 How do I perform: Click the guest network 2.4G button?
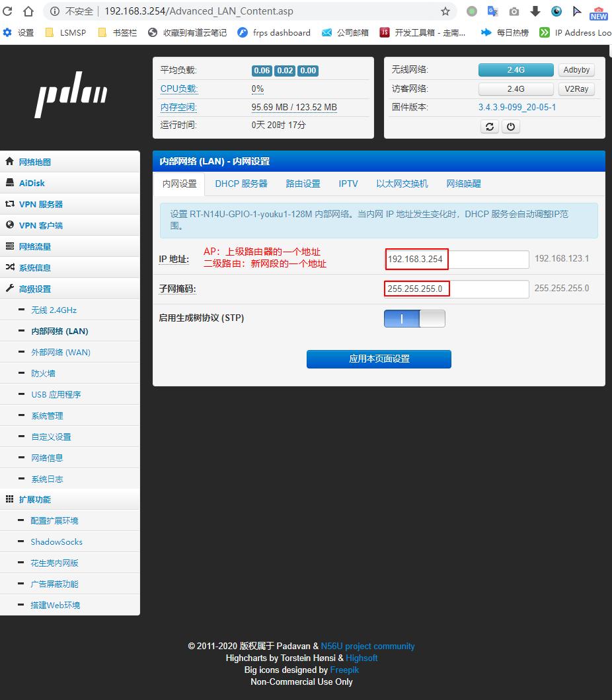point(516,89)
